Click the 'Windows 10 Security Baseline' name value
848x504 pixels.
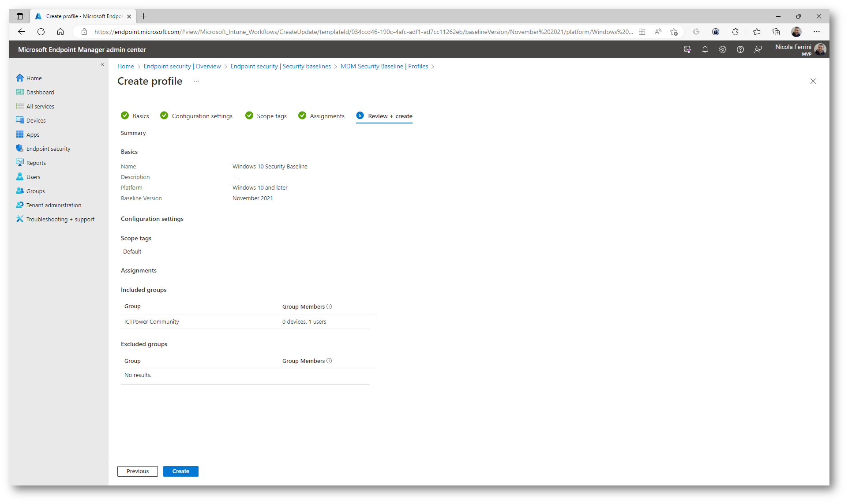270,166
